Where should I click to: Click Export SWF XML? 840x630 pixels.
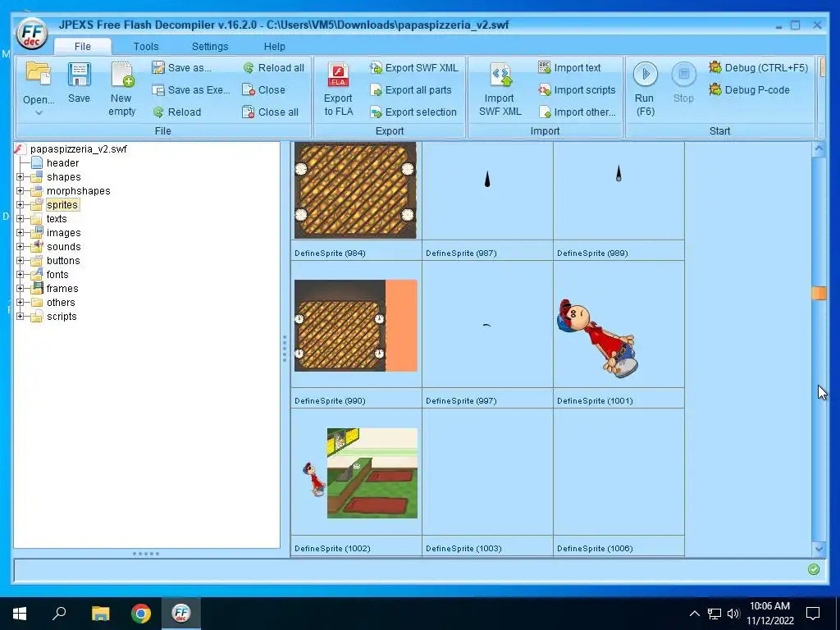[414, 67]
